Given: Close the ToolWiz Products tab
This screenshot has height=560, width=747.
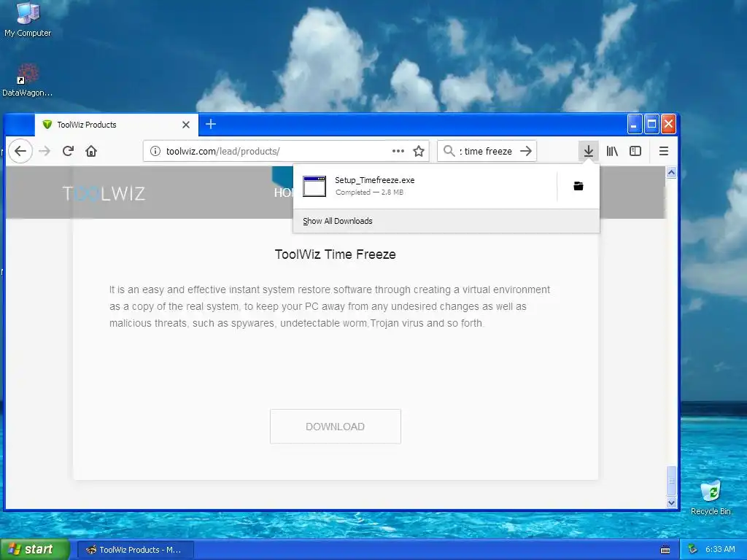Looking at the screenshot, I should click(x=186, y=125).
